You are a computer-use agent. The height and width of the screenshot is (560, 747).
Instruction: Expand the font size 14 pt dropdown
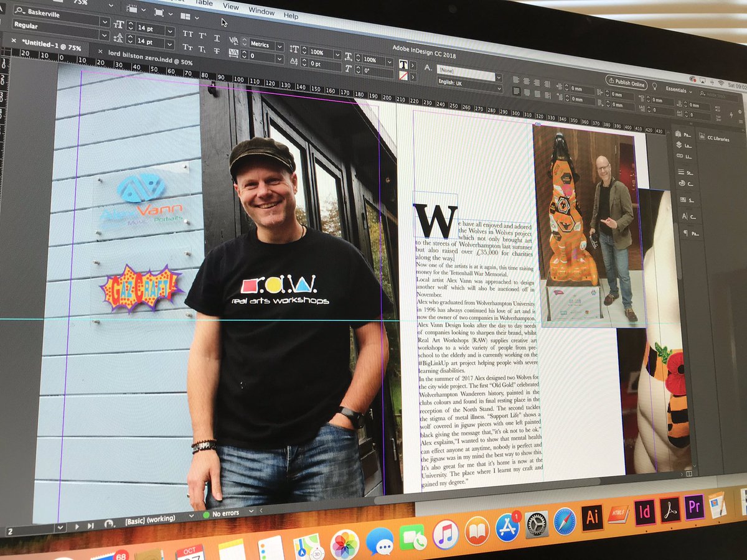(170, 31)
